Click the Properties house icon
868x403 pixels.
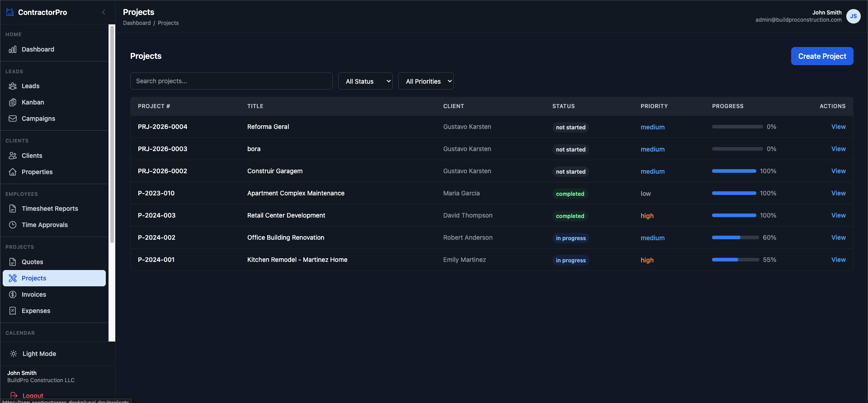point(13,172)
